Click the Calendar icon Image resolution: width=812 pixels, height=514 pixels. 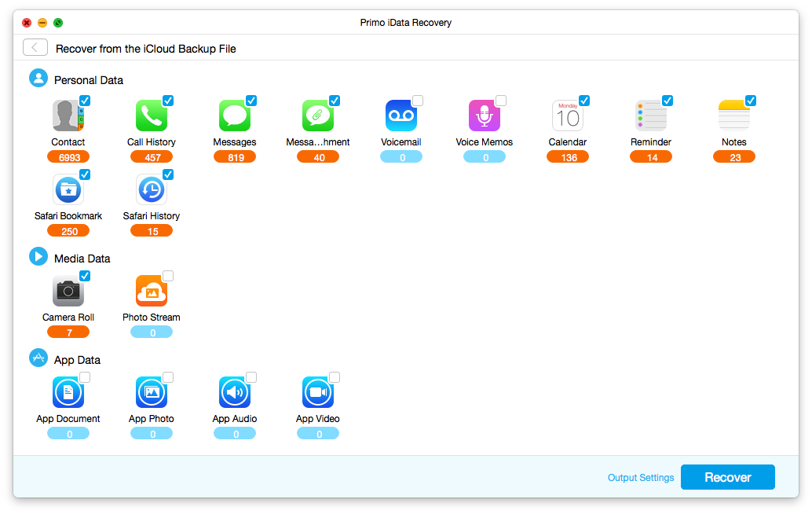568,115
